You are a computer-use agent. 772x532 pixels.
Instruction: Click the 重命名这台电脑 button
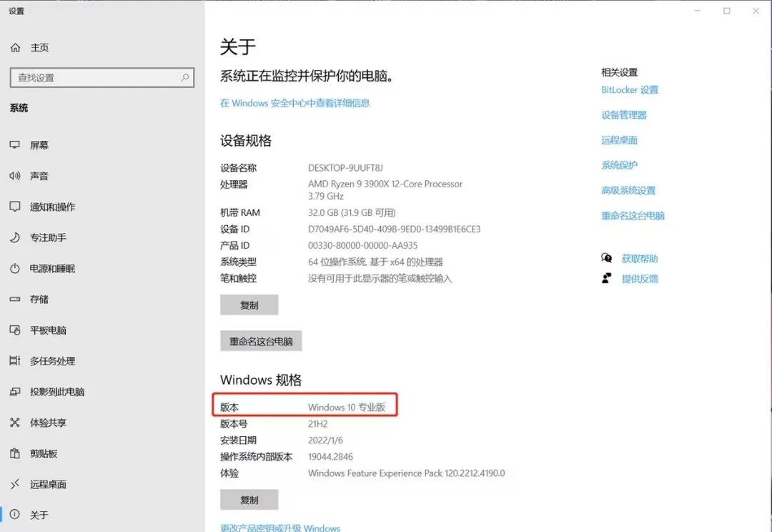pyautogui.click(x=261, y=341)
